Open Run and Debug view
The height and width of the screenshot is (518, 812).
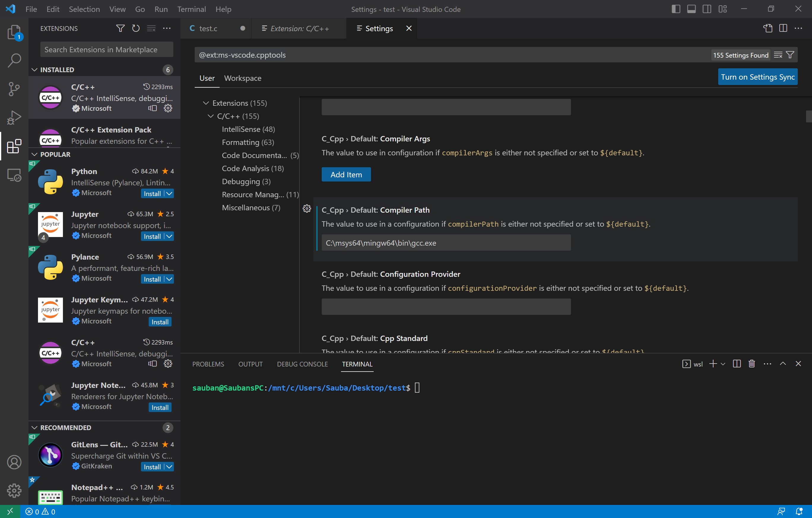point(14,117)
